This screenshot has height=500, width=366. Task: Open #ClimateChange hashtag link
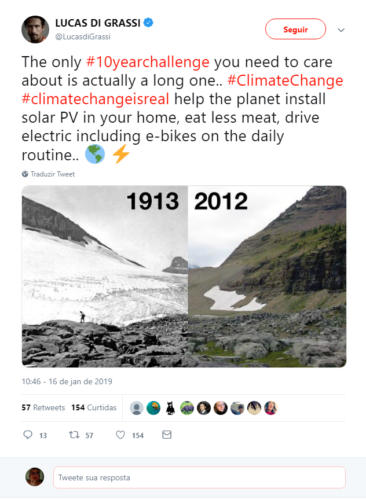pyautogui.click(x=285, y=81)
